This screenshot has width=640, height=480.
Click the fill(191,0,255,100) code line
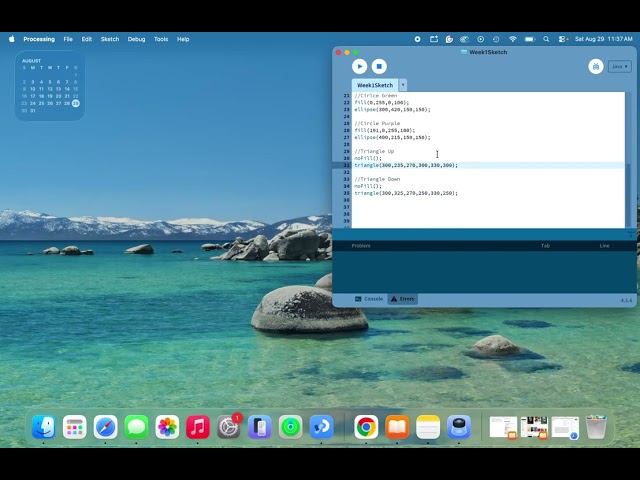384,130
